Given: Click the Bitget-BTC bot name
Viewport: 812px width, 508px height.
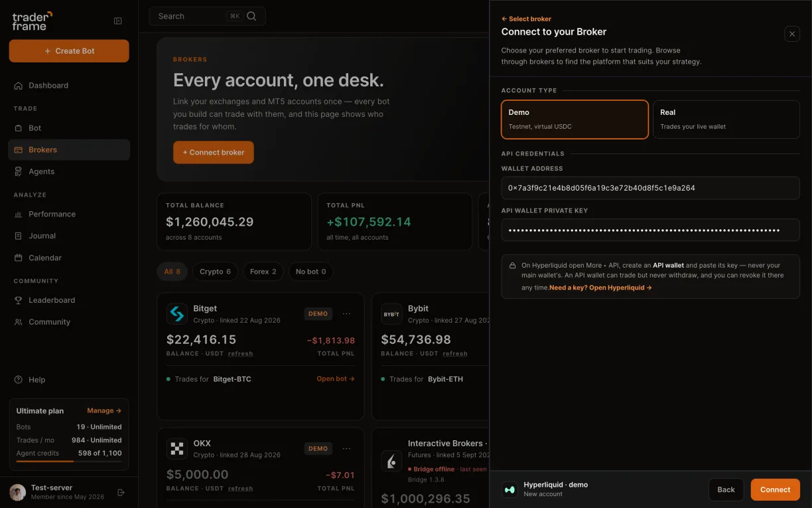Looking at the screenshot, I should 232,379.
